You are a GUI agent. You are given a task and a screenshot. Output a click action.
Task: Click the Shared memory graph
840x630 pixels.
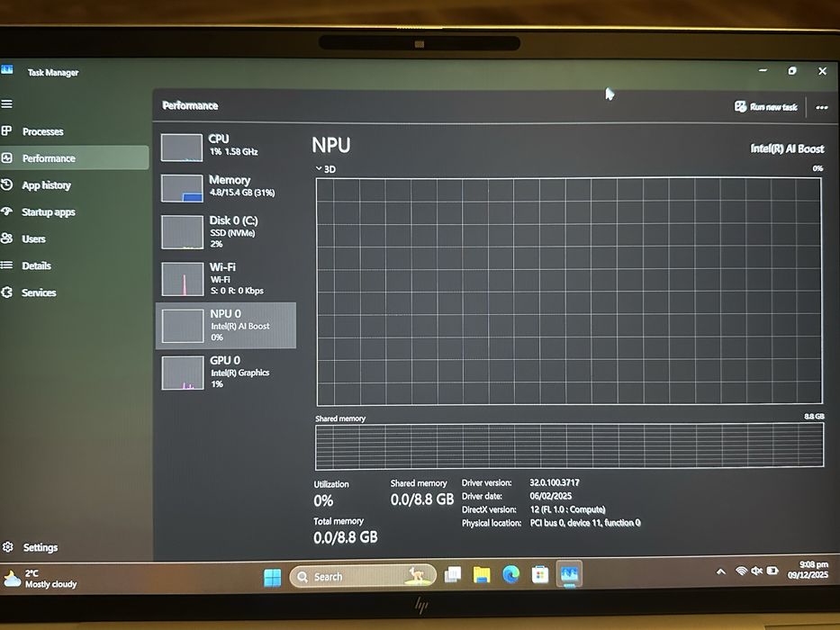click(x=569, y=446)
